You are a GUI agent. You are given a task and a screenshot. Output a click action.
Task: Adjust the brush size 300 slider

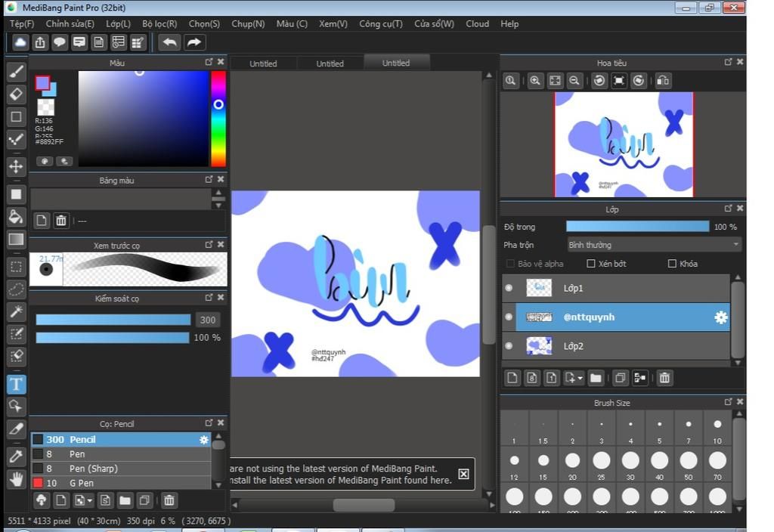click(x=113, y=320)
